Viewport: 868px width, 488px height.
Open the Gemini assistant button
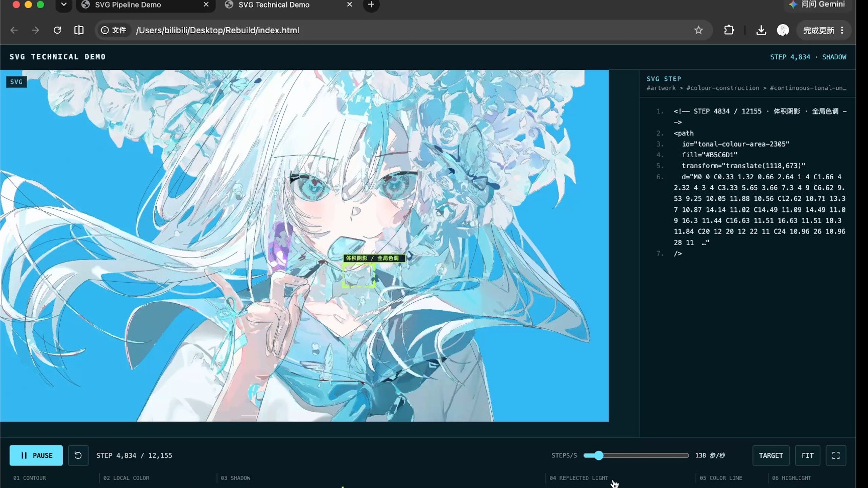pyautogui.click(x=817, y=5)
